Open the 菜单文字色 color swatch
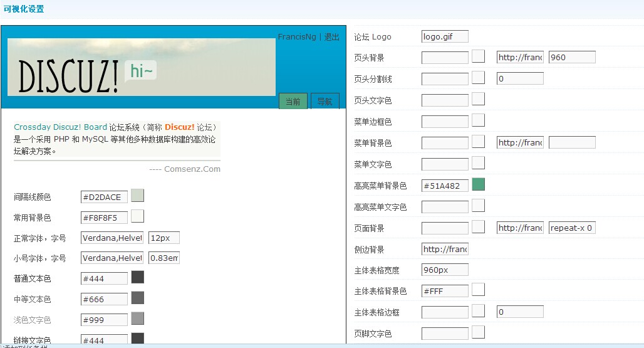644x348 pixels. (x=478, y=163)
